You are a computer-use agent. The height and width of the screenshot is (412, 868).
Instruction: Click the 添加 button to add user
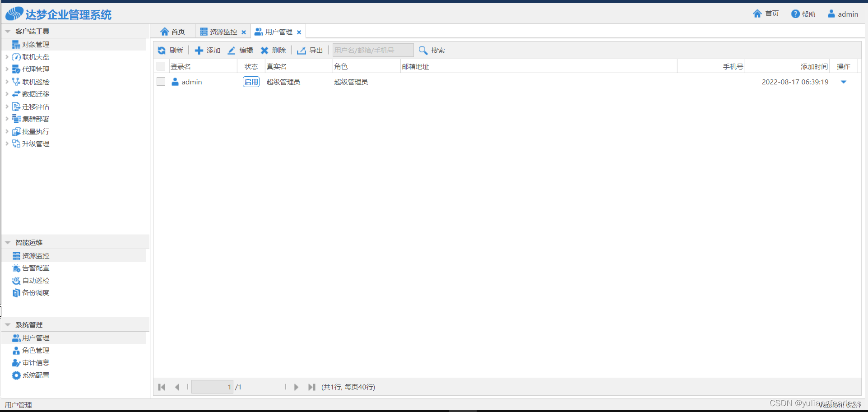207,50
